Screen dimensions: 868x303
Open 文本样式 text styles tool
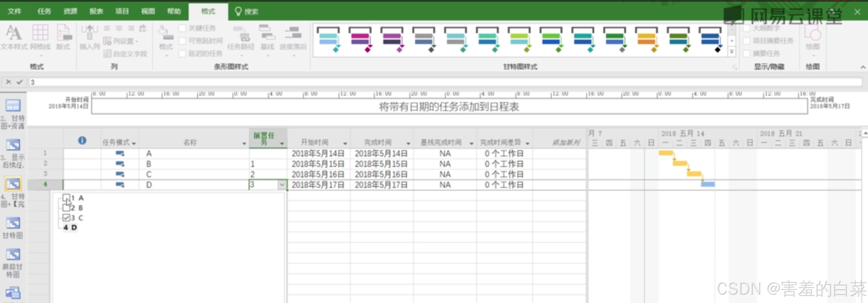click(14, 37)
